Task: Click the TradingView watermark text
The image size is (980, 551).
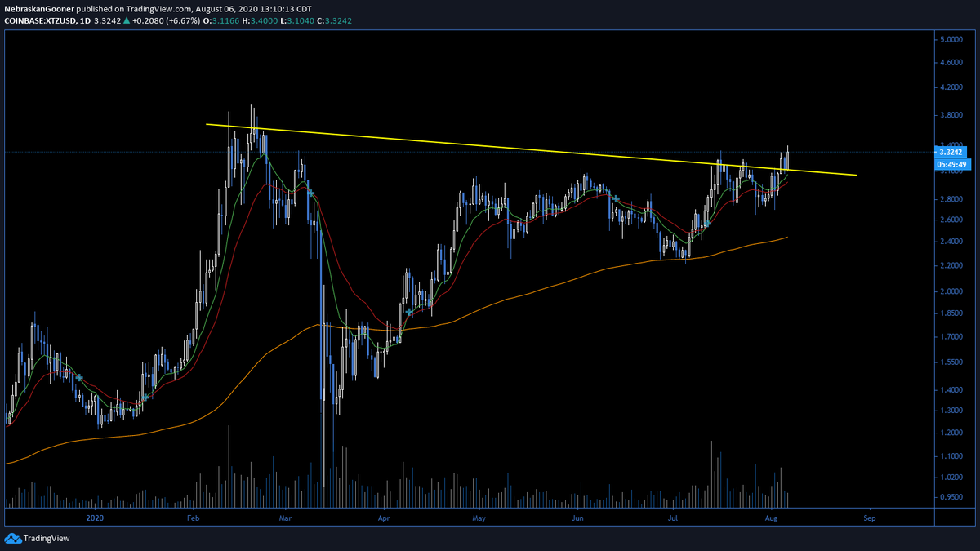Action: (47, 539)
